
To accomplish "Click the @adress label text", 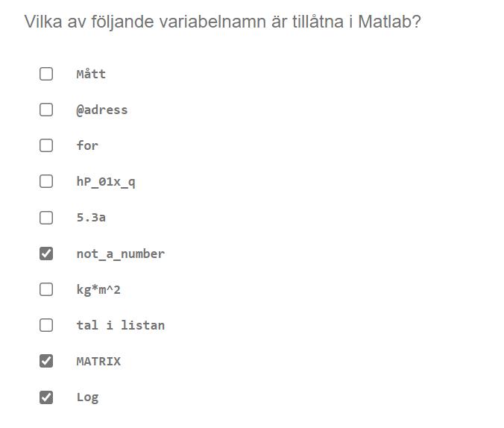I will (102, 110).
